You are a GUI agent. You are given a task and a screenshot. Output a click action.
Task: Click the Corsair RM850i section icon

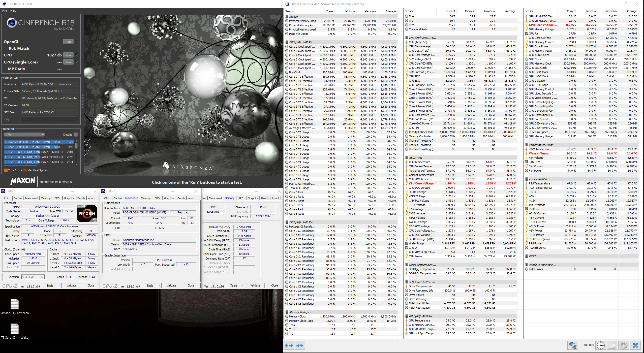point(527,179)
